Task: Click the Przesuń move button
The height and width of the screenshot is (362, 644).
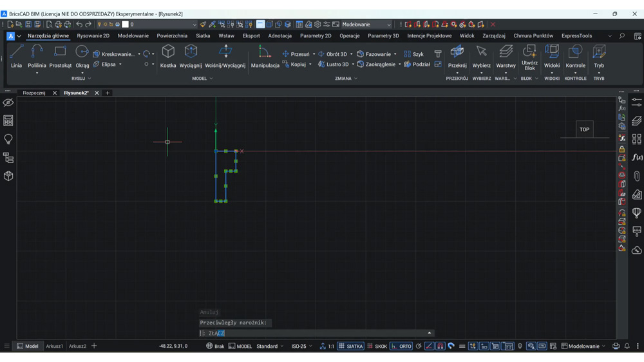Action: coord(296,54)
